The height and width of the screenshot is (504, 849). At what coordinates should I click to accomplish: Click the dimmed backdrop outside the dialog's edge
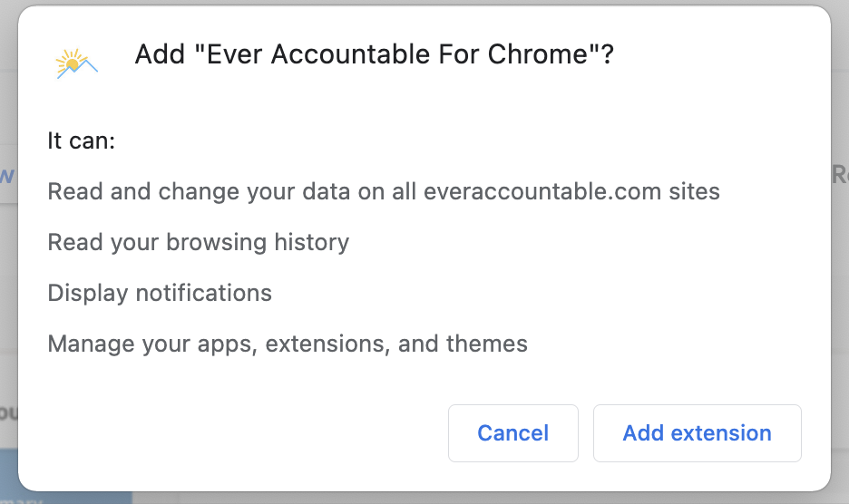[840, 325]
